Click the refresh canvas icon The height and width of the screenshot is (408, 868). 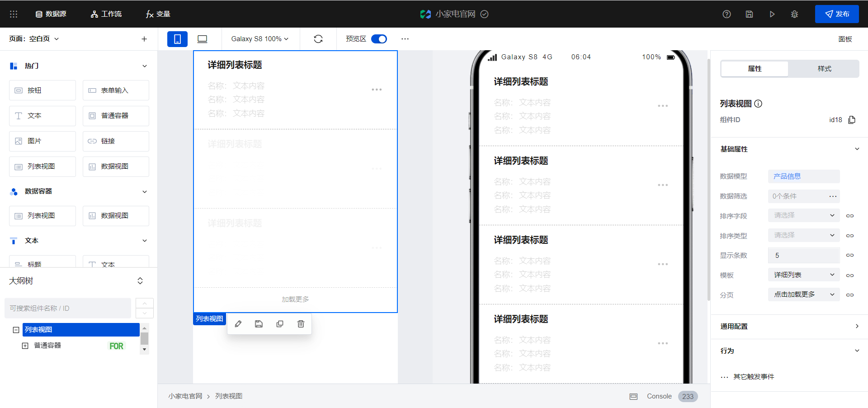318,39
